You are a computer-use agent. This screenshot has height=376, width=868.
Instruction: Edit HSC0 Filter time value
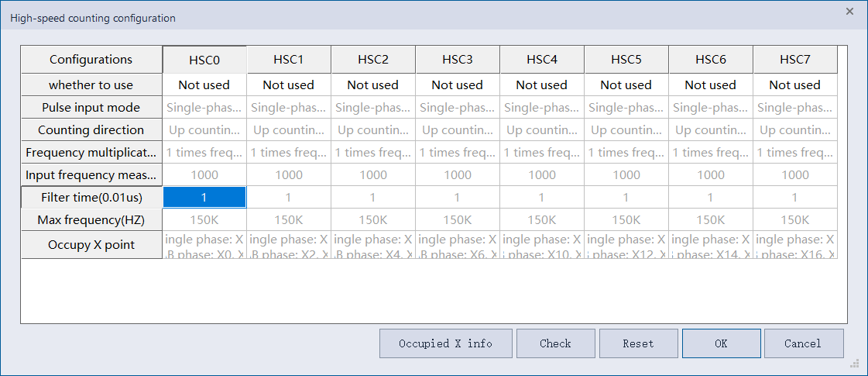204,198
